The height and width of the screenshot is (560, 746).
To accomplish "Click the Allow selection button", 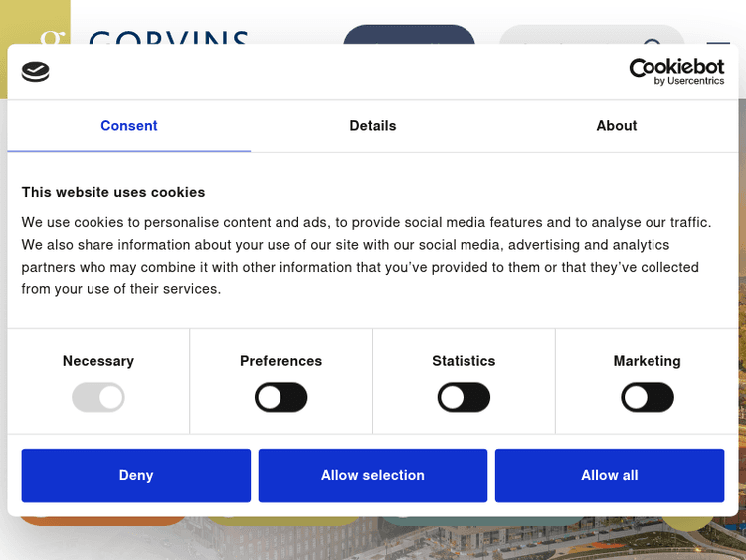I will click(x=373, y=475).
